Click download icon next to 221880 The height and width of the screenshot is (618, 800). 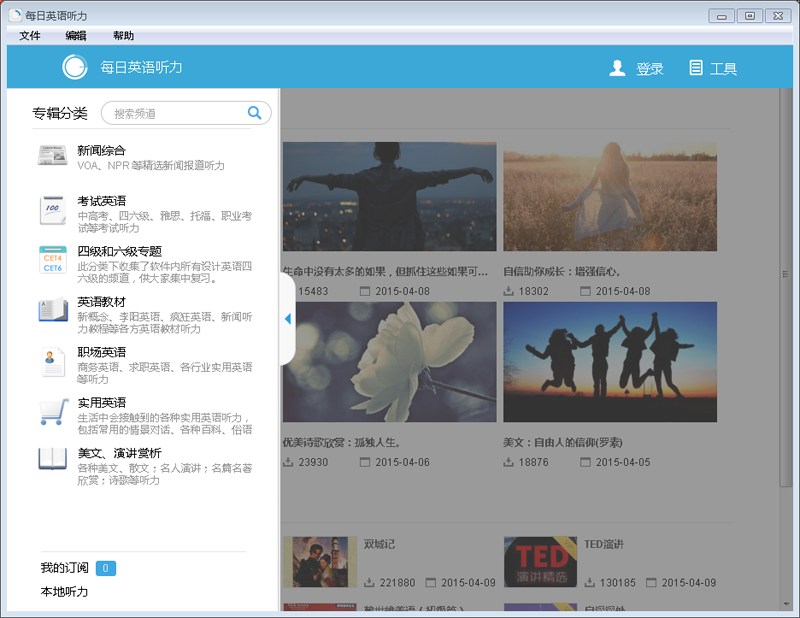pos(369,582)
